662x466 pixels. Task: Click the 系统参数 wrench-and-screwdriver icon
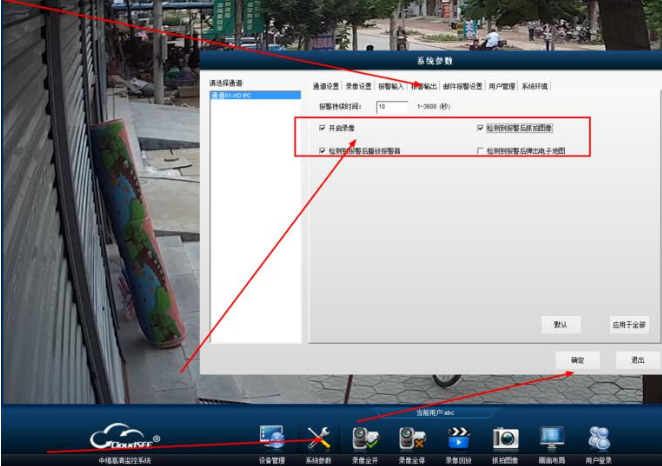tap(319, 437)
